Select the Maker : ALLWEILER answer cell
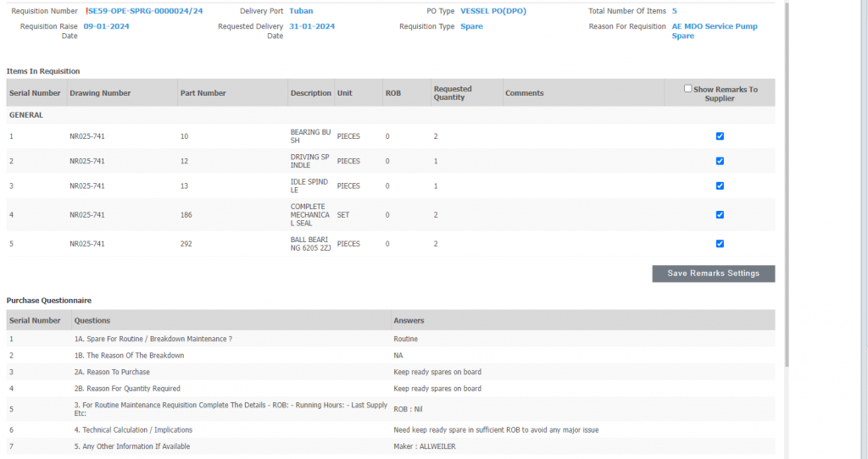Viewport: 868px width, 459px height. click(424, 446)
